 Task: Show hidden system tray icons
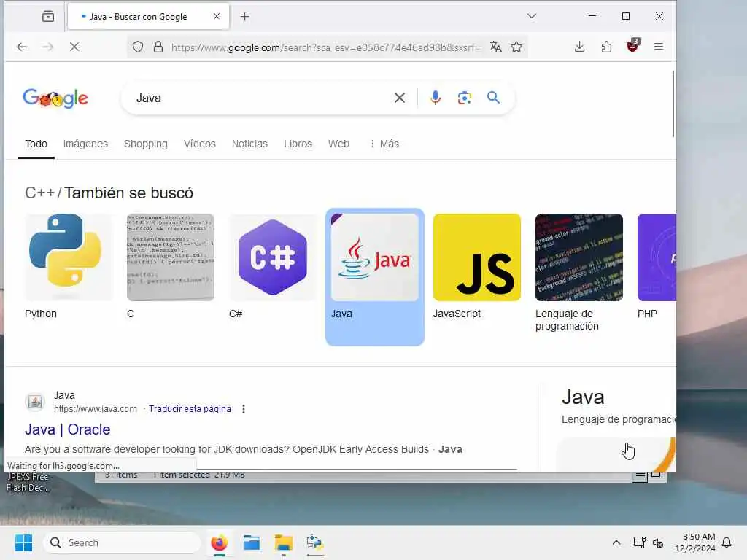pos(616,542)
